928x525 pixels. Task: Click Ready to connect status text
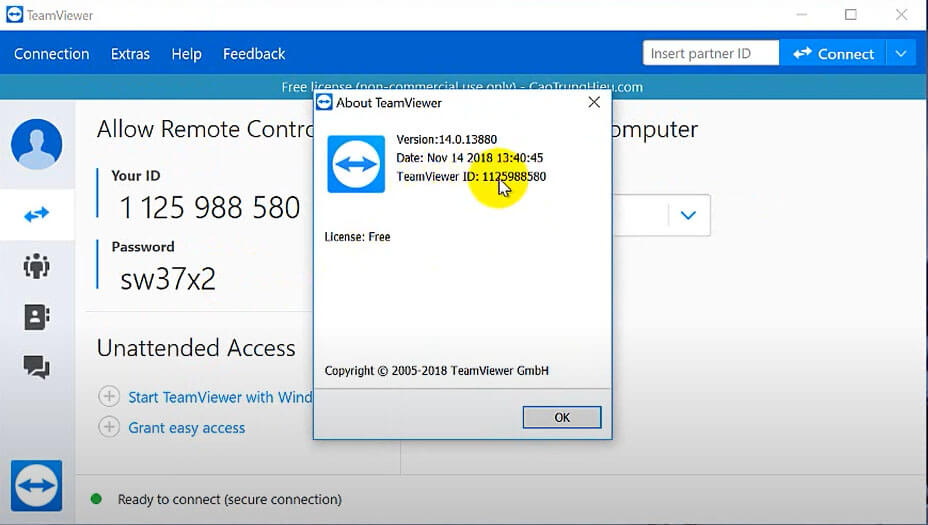coord(230,499)
